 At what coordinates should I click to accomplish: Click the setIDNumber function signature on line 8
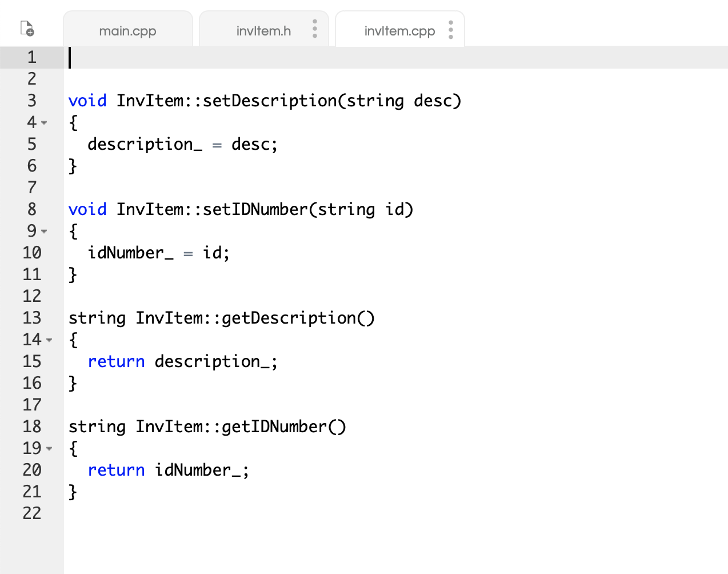pos(241,209)
